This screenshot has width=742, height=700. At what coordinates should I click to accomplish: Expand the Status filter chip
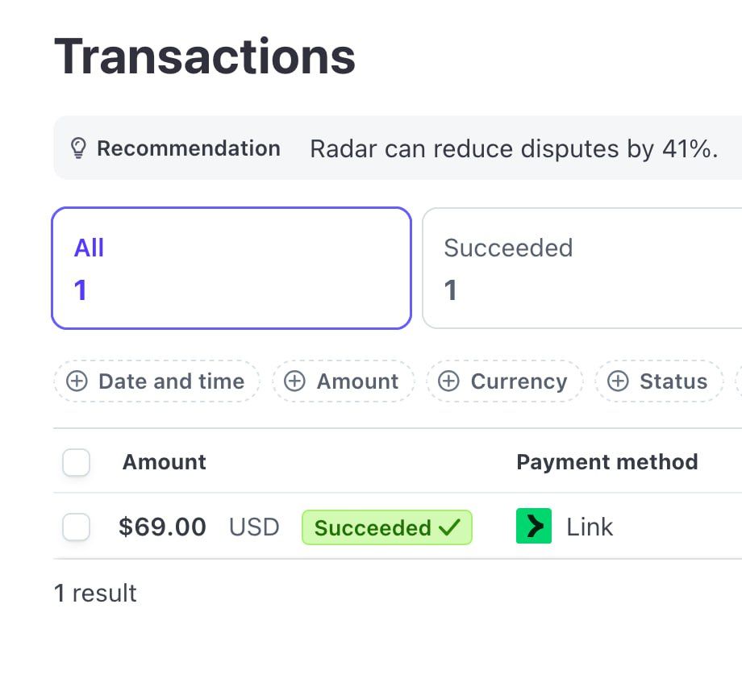[x=658, y=381]
